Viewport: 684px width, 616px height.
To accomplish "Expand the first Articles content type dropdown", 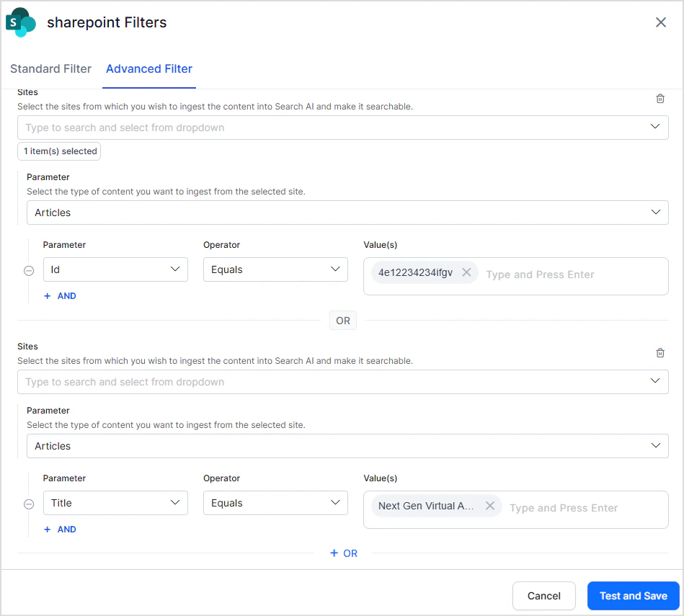I will click(x=347, y=213).
